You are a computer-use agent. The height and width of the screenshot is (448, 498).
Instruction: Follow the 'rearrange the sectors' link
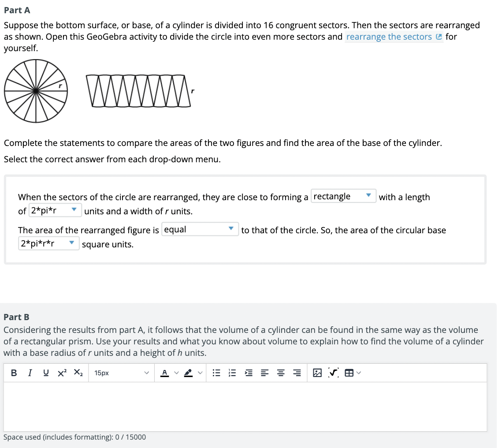point(390,37)
